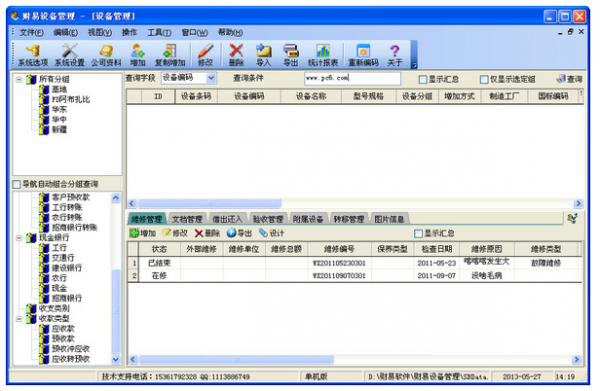The width and height of the screenshot is (600, 391).
Task: Click lower tree scroll up arrow
Action: (x=116, y=198)
